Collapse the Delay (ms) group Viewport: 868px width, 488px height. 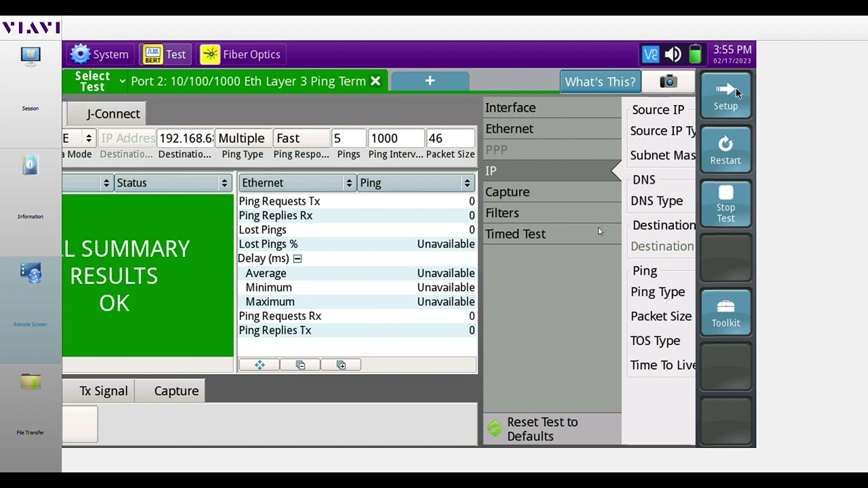click(x=297, y=258)
